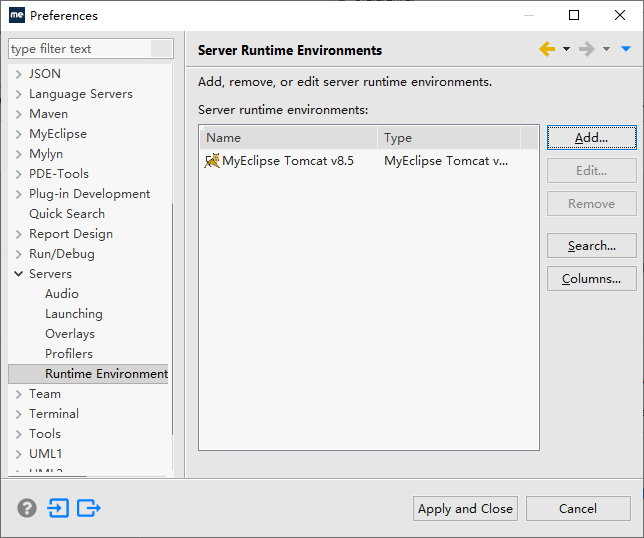Screen dimensions: 644x538
Task: Click the Back navigation arrow
Action: [547, 49]
